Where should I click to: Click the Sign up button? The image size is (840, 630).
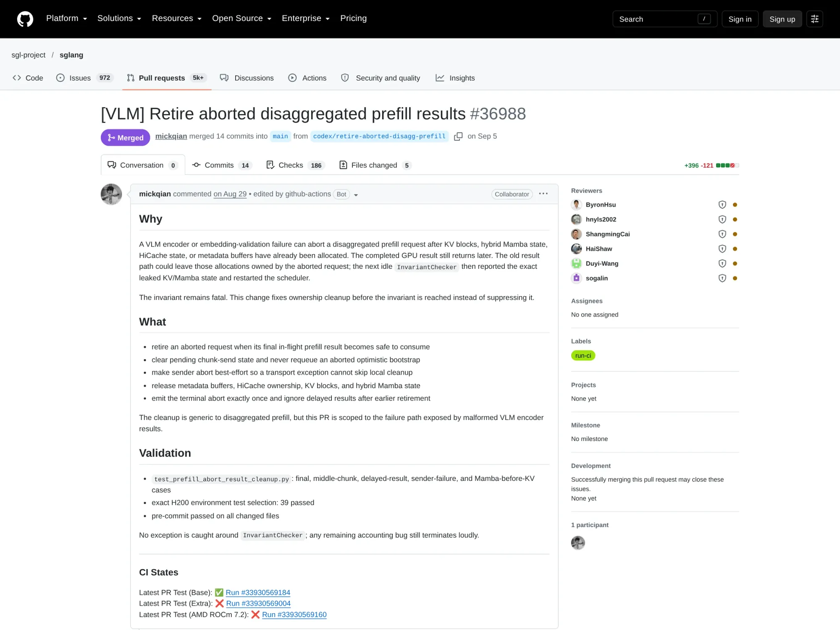point(782,19)
